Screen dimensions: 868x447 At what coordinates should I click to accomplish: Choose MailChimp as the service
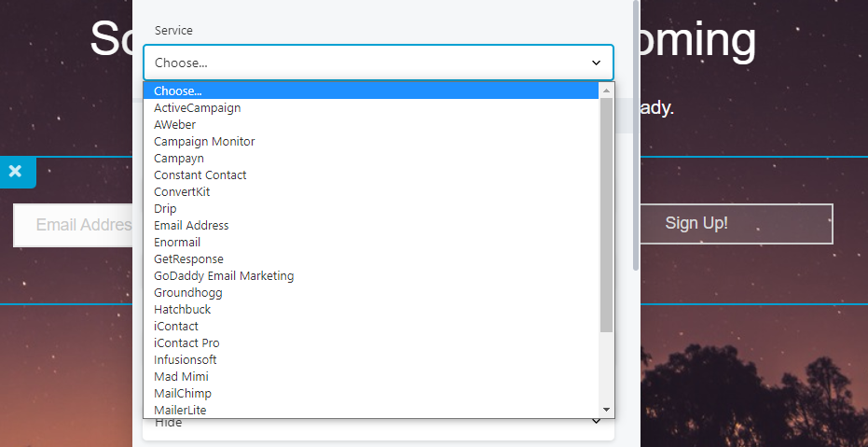pos(183,394)
